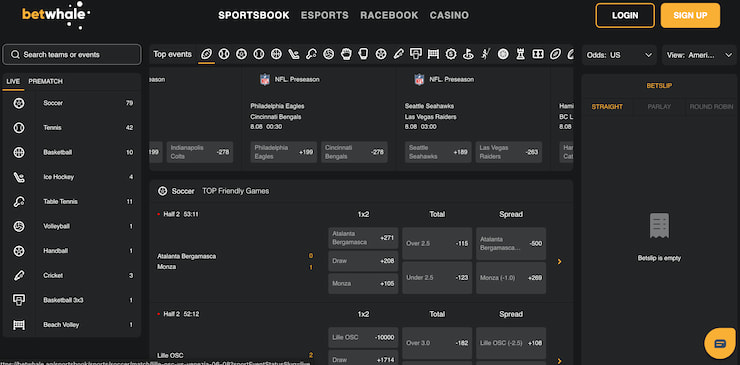Select the basketball hoop 3x3 icon in sports bar
This screenshot has height=365, width=740.
416,54
